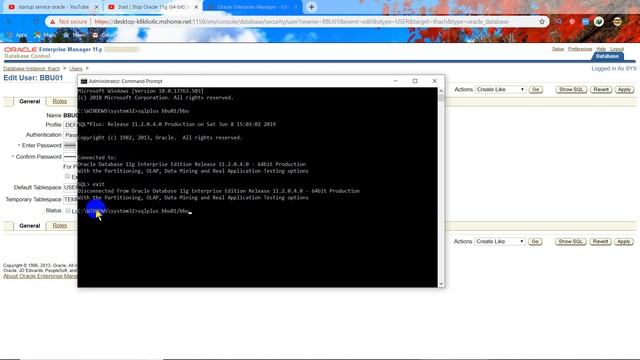Screen dimensions: 640x360
Task: Select the bottom General tab
Action: (29, 226)
